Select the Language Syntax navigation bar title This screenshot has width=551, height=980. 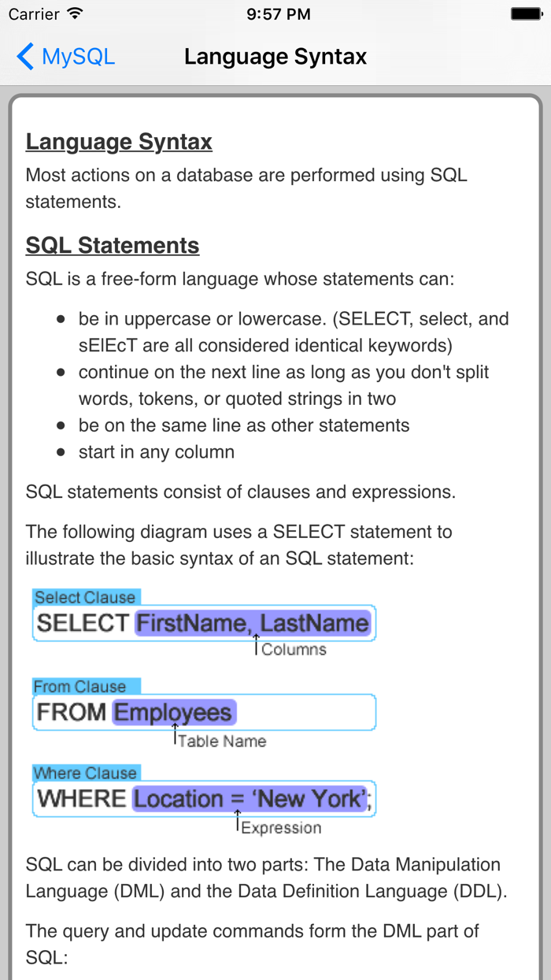pyautogui.click(x=275, y=56)
